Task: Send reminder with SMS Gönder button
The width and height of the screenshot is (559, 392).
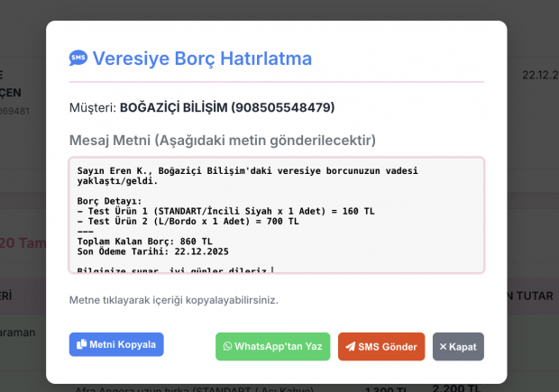Action: [381, 346]
